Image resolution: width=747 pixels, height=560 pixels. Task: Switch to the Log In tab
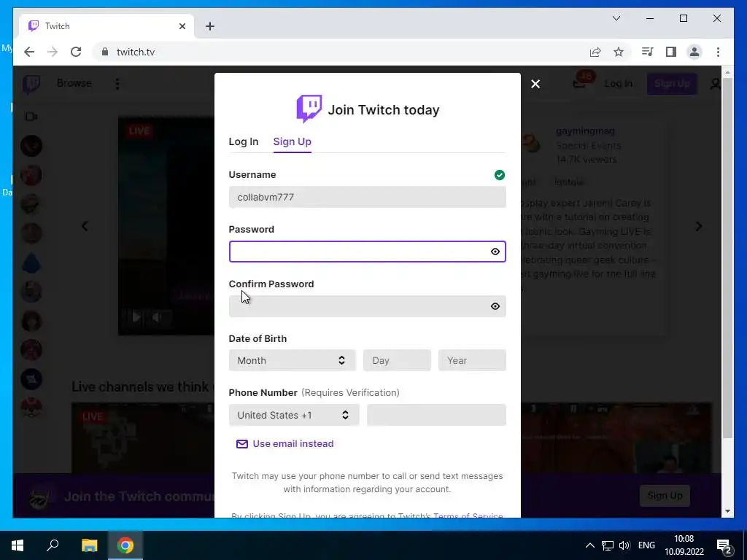(x=244, y=141)
